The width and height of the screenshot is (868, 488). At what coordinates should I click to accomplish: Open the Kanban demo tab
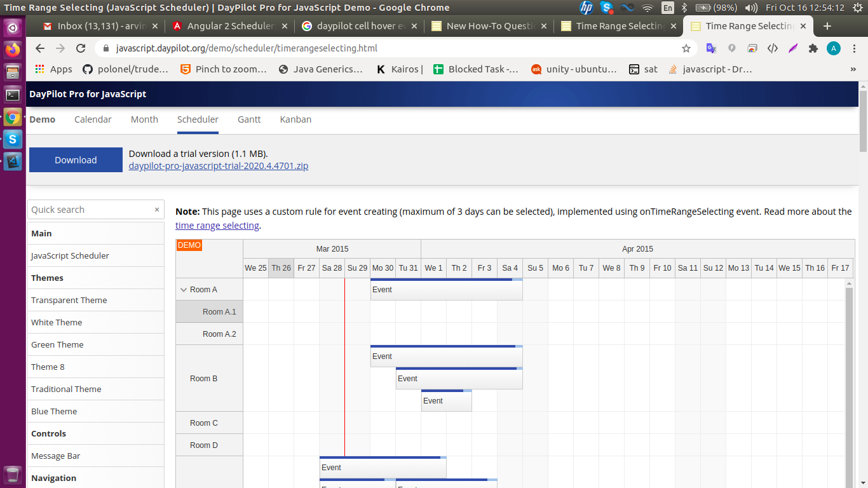(295, 119)
